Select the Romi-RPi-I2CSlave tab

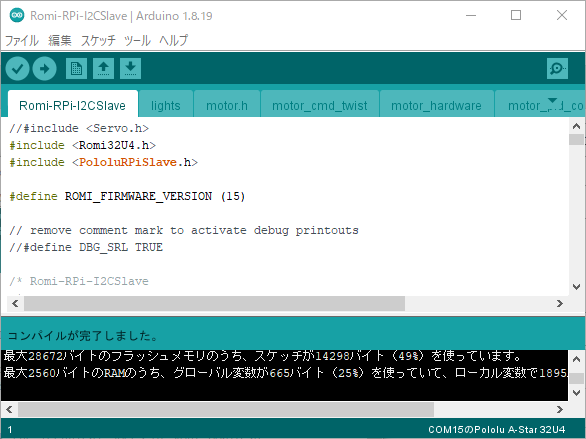73,104
